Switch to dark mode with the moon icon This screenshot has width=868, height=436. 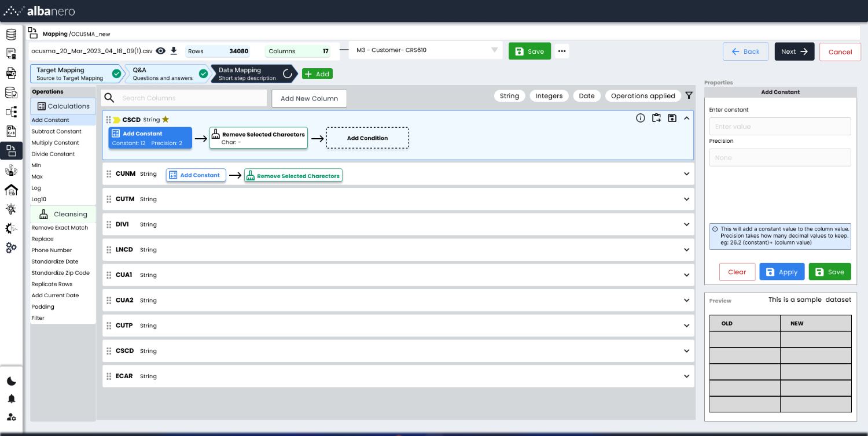pos(12,381)
